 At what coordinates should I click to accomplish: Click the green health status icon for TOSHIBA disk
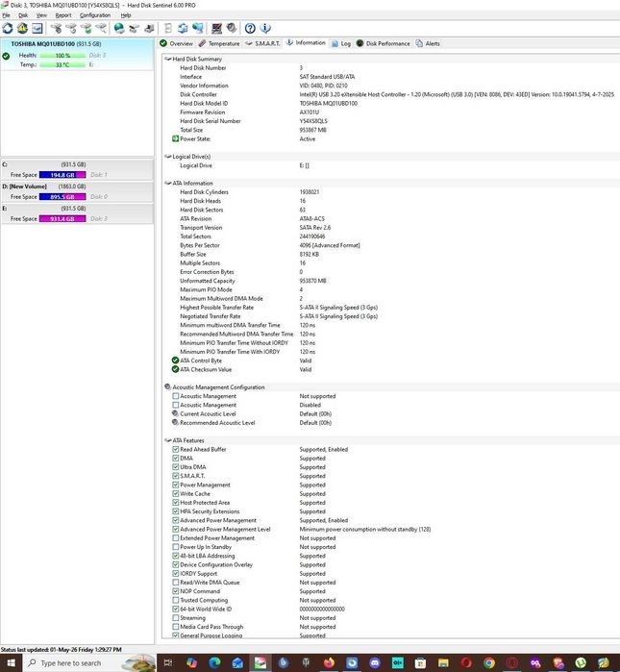[6, 56]
